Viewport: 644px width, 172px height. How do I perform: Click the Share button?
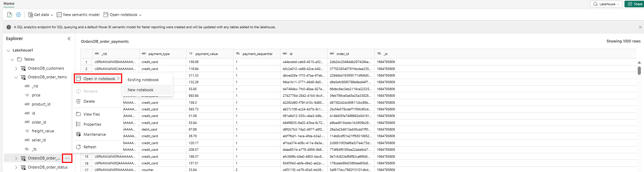click(634, 4)
